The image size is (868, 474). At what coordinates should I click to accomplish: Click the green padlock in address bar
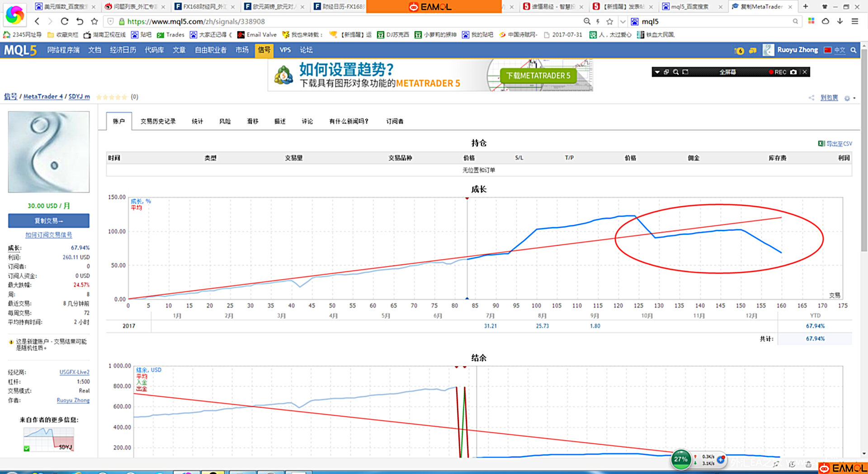coord(122,21)
